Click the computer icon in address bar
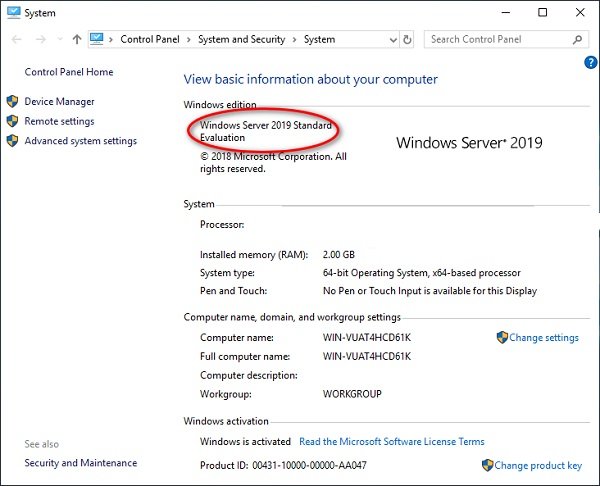 click(x=97, y=39)
